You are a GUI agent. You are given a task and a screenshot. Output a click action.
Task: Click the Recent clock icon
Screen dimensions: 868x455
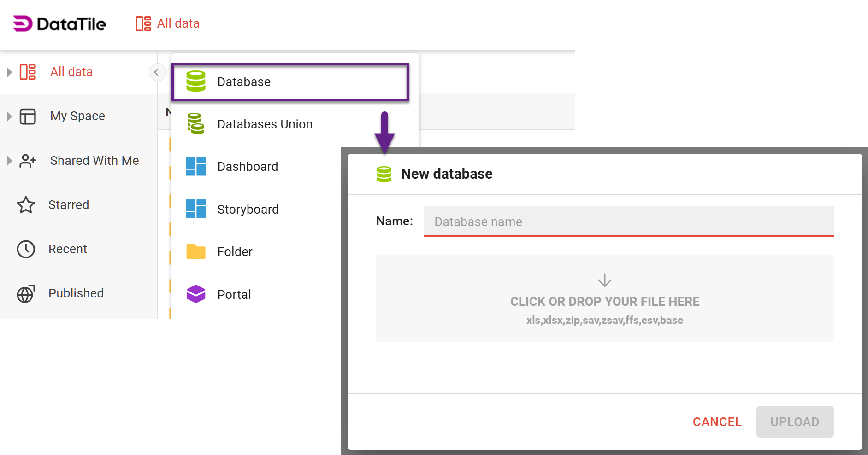point(26,249)
